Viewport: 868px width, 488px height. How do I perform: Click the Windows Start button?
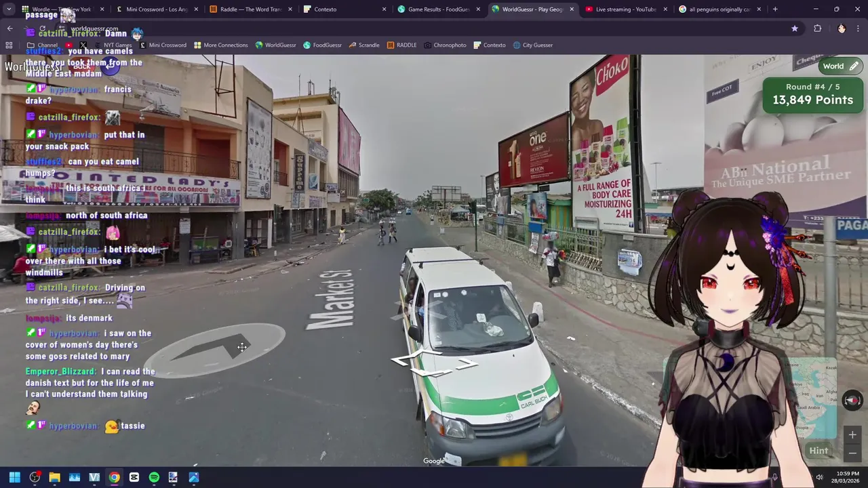point(14,477)
